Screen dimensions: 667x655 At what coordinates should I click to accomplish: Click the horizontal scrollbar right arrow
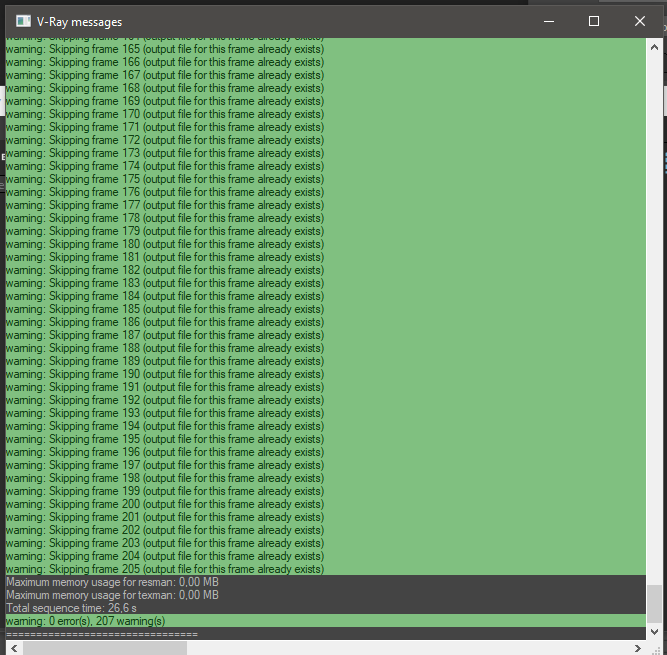point(640,647)
